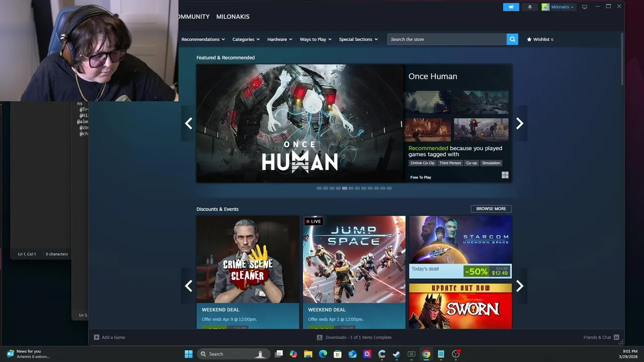Viewport: 644px width, 362px height.
Task: Open Outlook from taskbar
Action: pos(352,354)
